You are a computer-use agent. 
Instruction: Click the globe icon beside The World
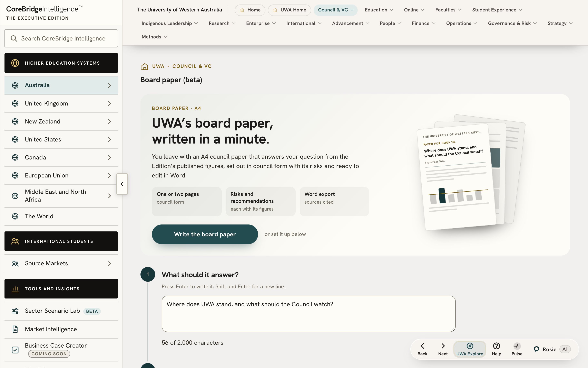15,216
